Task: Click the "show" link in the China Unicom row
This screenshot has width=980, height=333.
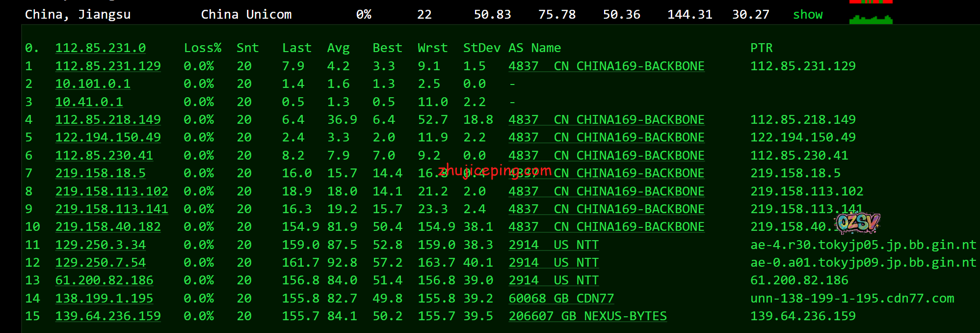Action: [807, 15]
